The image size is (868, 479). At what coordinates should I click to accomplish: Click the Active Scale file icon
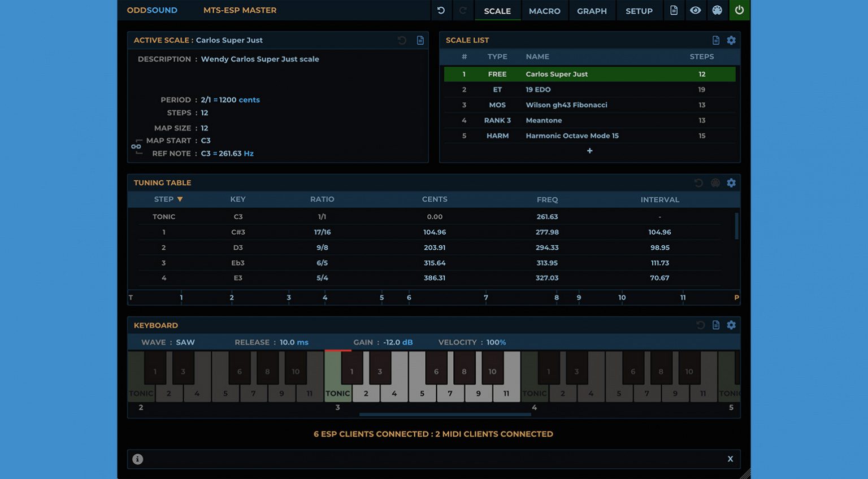420,40
